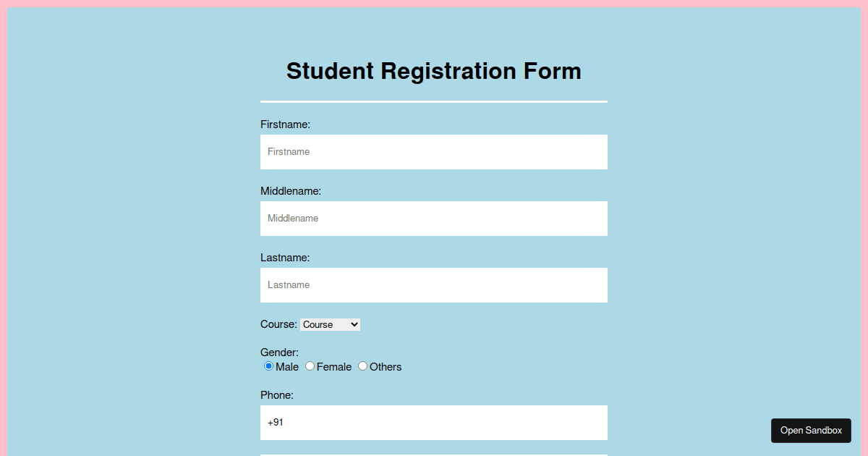The height and width of the screenshot is (456, 868).
Task: Click the Phone field showing +91
Action: point(434,422)
